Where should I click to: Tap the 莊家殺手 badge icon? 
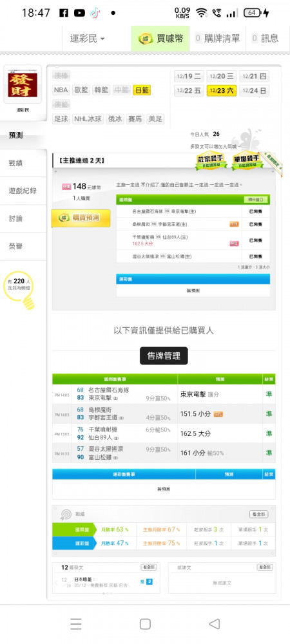click(x=211, y=162)
